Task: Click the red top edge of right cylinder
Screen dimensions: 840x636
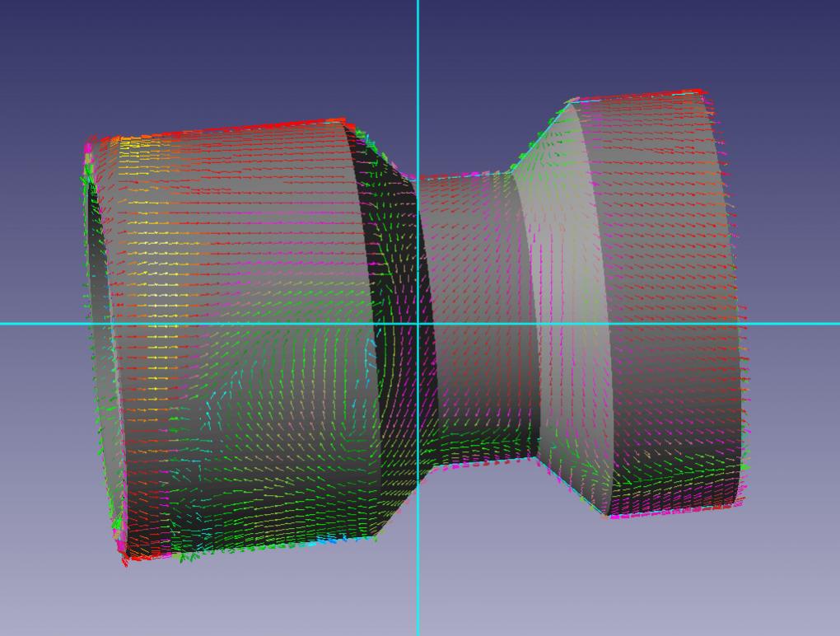Action: point(642,95)
